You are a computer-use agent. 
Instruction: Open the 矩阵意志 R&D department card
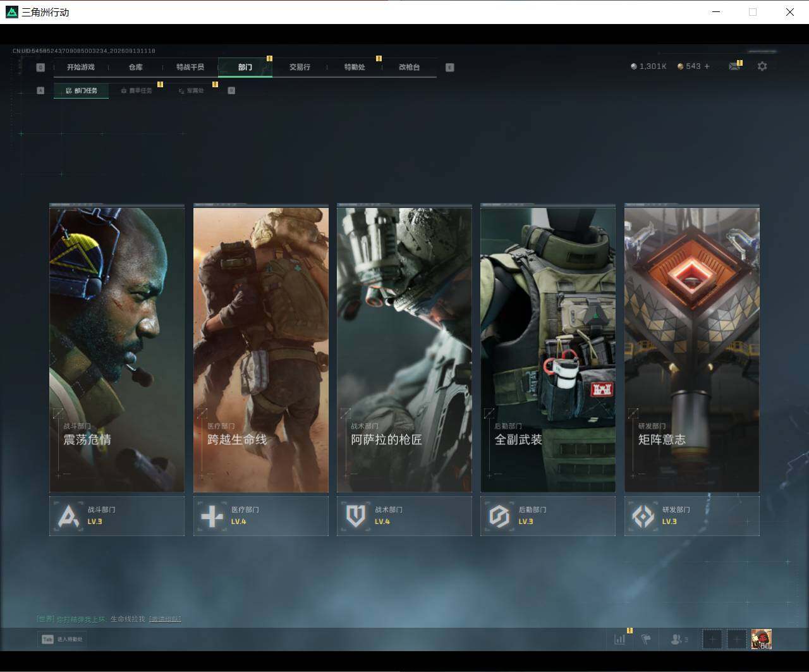click(x=692, y=348)
